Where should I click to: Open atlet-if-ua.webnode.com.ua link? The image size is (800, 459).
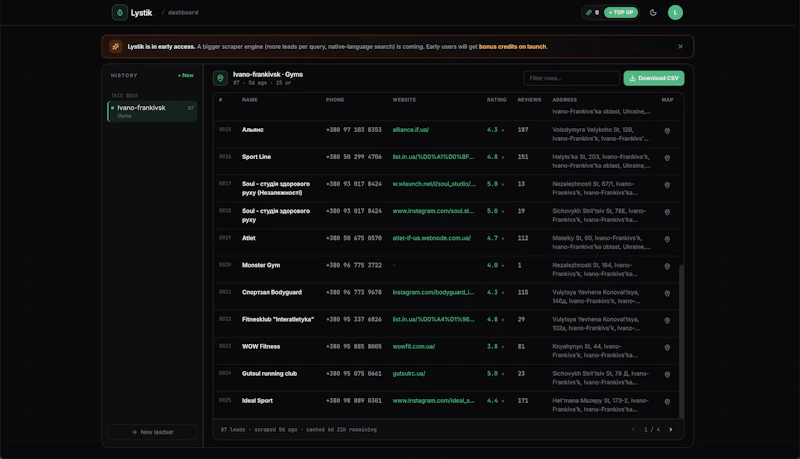pyautogui.click(x=432, y=238)
